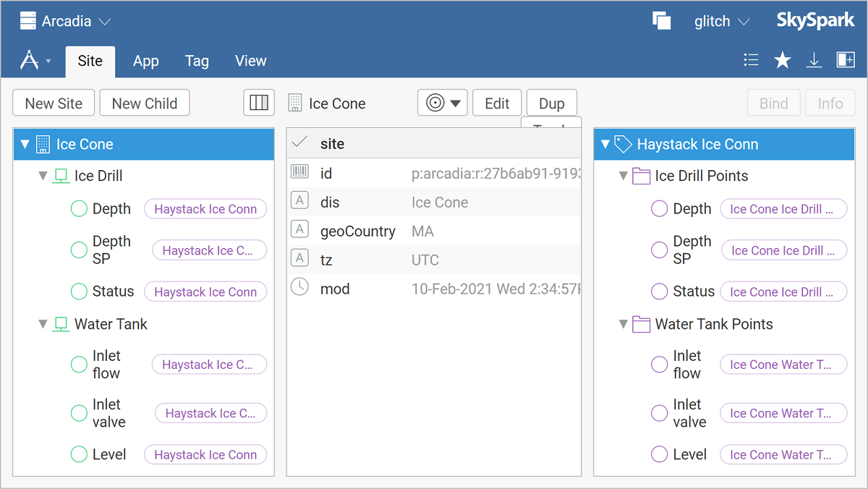Click the Haystack Ice Conn tag on Level row
Viewport: 868px width, 489px height.
coord(205,455)
